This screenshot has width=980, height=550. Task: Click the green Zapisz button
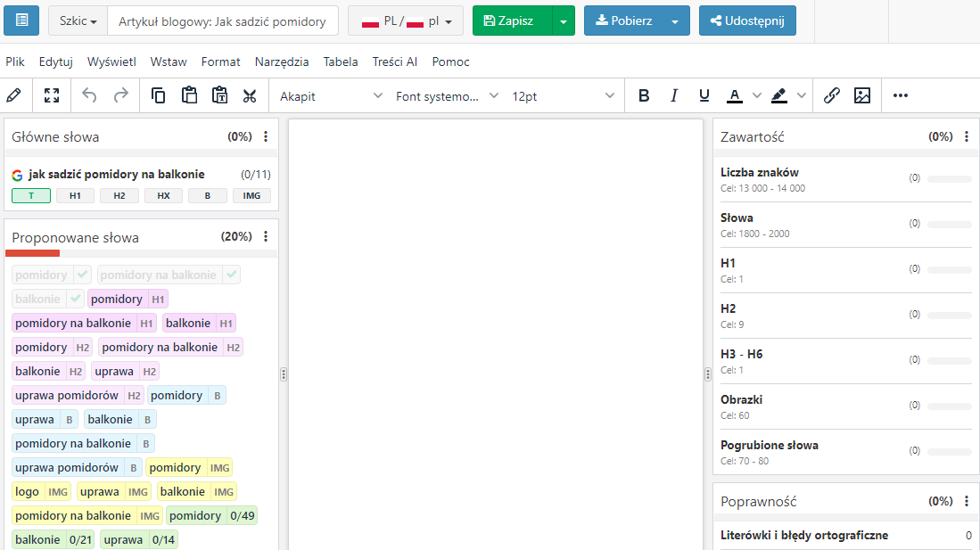(x=513, y=21)
